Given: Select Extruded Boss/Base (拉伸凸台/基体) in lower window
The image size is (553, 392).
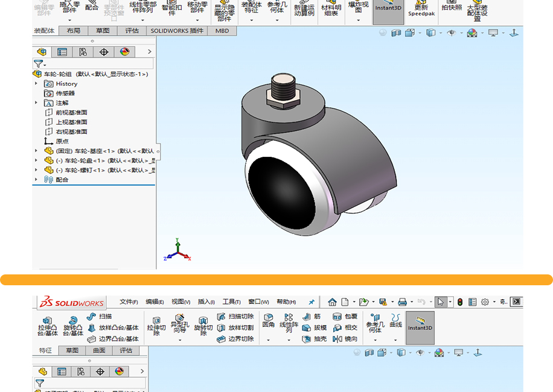Looking at the screenshot, I should click(47, 326).
